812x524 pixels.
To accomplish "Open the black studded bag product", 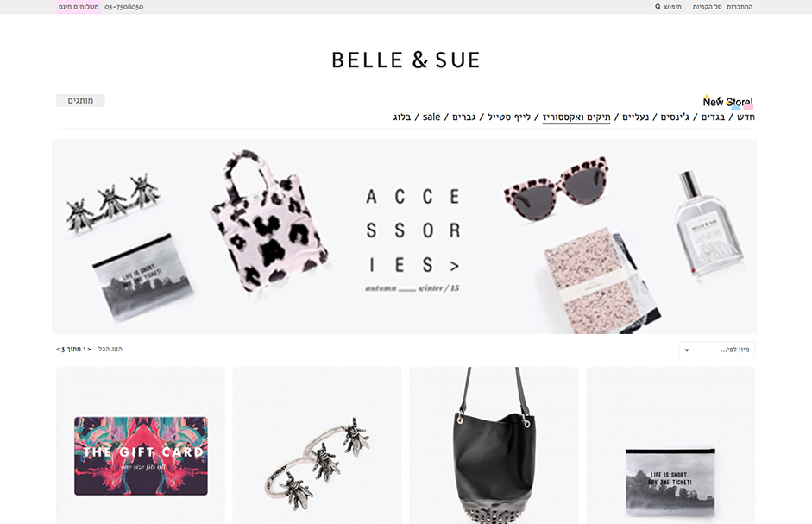I will (x=494, y=445).
